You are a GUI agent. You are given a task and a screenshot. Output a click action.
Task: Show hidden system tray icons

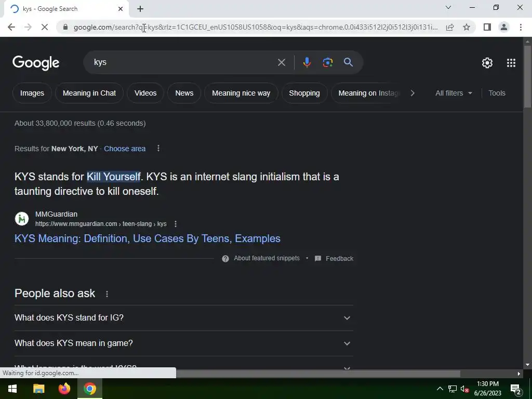point(440,389)
